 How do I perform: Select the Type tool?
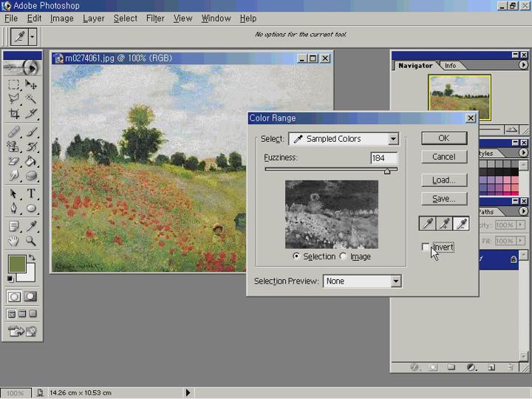pos(31,194)
